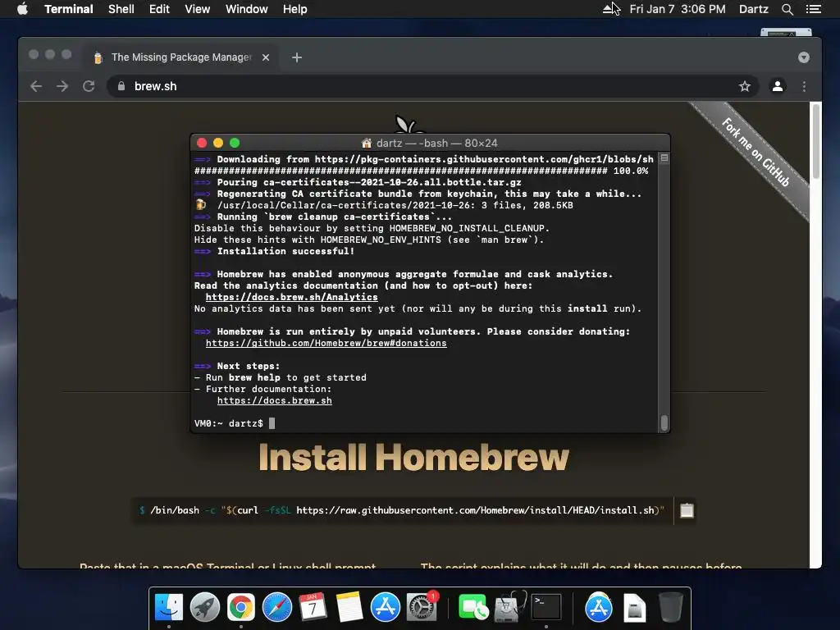This screenshot has height=630, width=840.
Task: Open the Window menu
Action: pos(246,9)
